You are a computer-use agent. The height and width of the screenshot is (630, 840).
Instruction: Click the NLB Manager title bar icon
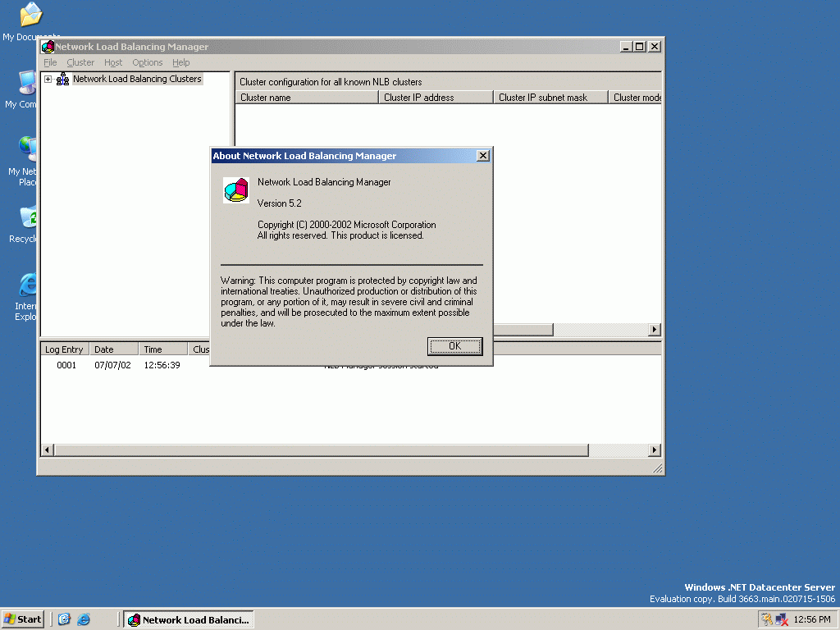[48, 47]
